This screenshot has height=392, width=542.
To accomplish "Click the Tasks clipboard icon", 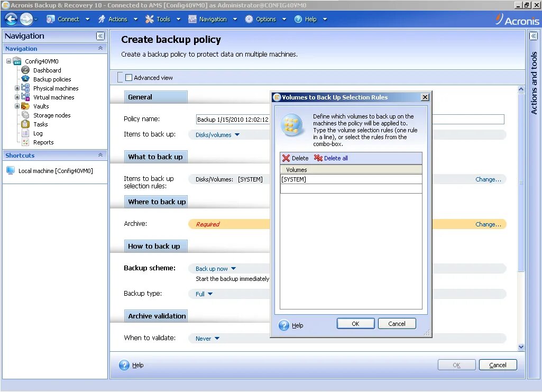I will click(25, 124).
